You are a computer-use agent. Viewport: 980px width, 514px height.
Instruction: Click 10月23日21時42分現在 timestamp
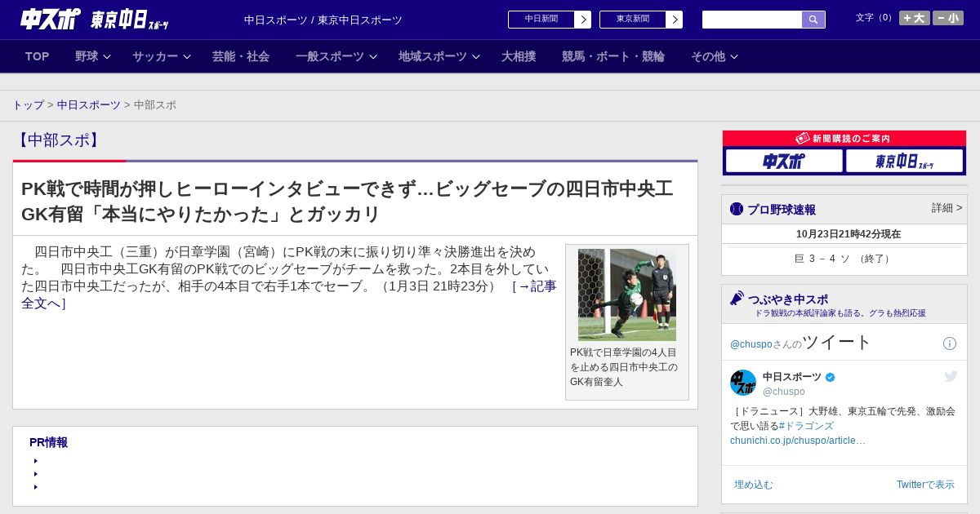(x=849, y=234)
